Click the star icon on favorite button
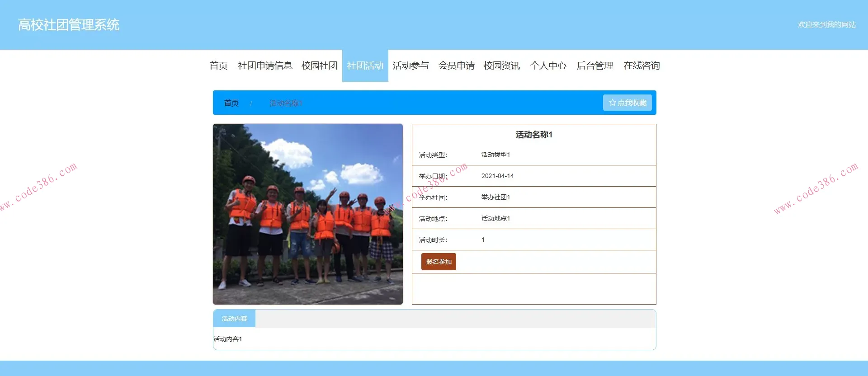 click(612, 103)
